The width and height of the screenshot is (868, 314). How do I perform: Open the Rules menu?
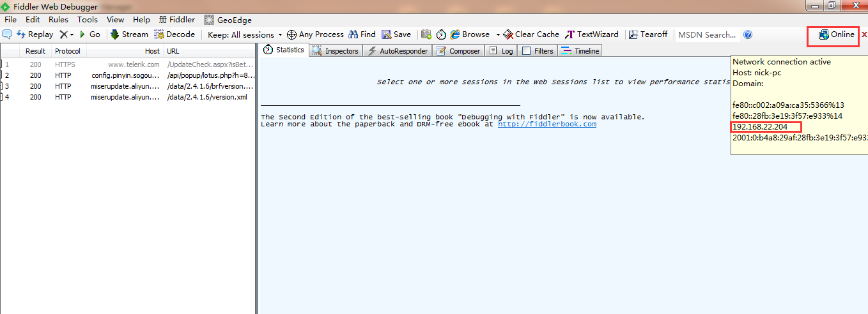[58, 20]
